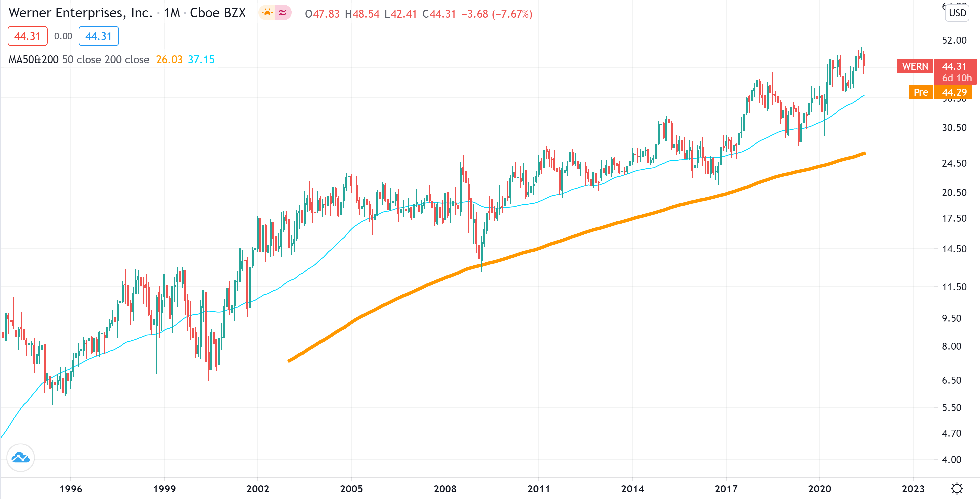This screenshot has width=980, height=499.
Task: Click the 24.50 price scale label
Action: 954,163
